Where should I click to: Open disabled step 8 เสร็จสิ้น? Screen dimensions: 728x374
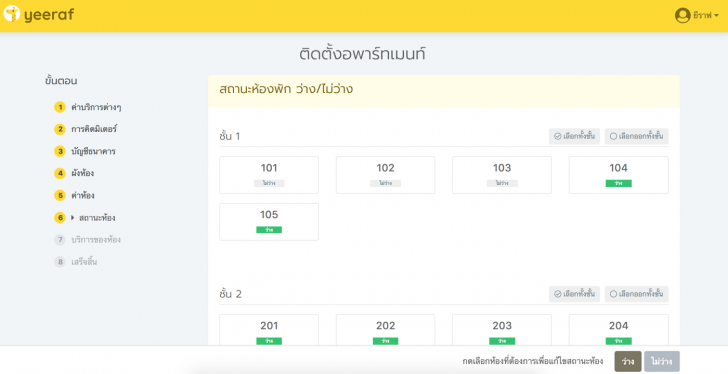[x=84, y=262]
